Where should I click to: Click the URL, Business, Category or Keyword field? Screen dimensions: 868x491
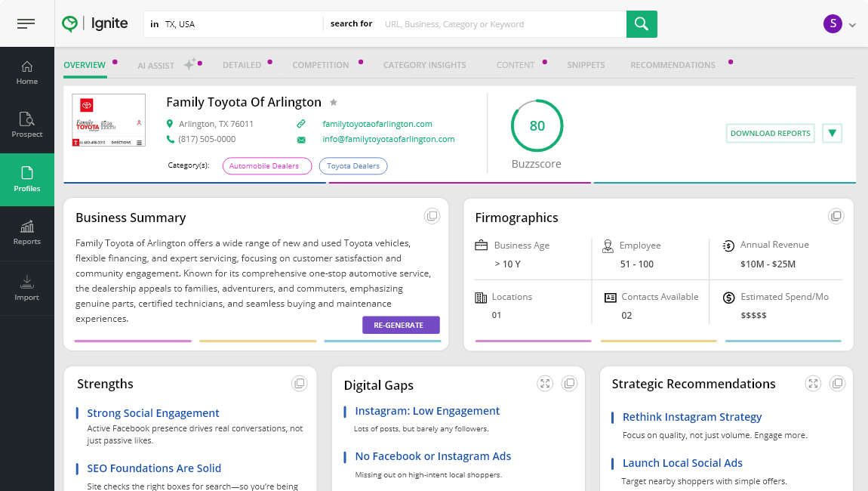(503, 24)
